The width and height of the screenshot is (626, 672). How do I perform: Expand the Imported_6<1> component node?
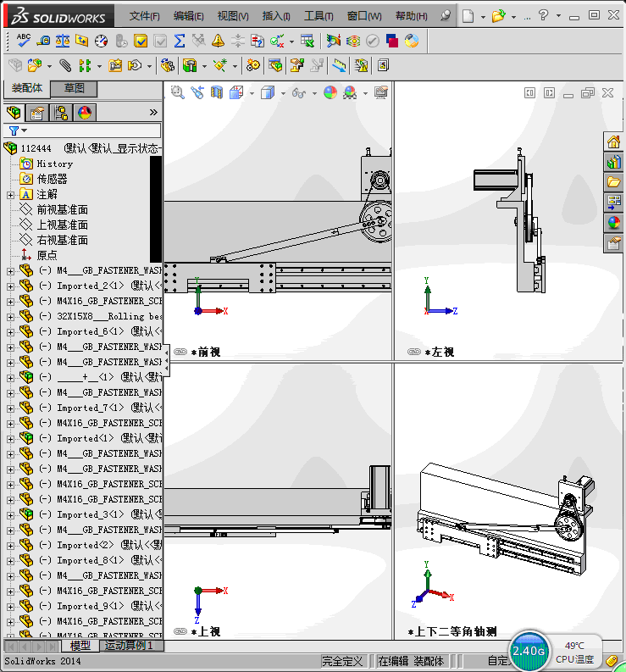pyautogui.click(x=10, y=332)
